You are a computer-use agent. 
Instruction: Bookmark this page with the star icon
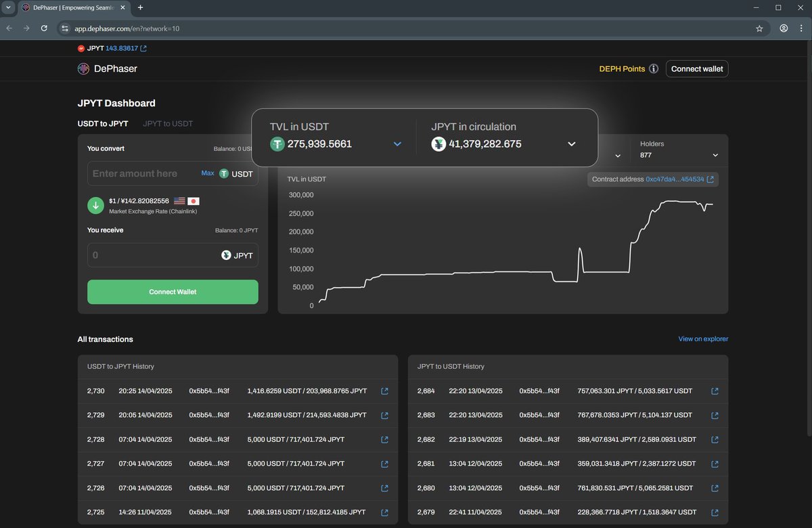pyautogui.click(x=759, y=28)
